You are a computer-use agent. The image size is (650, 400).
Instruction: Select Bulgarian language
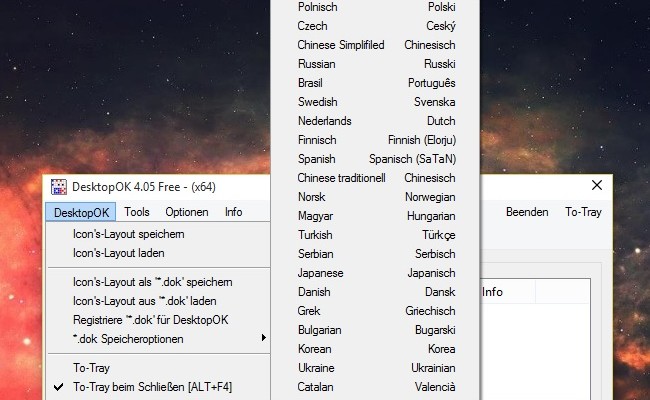click(376, 330)
